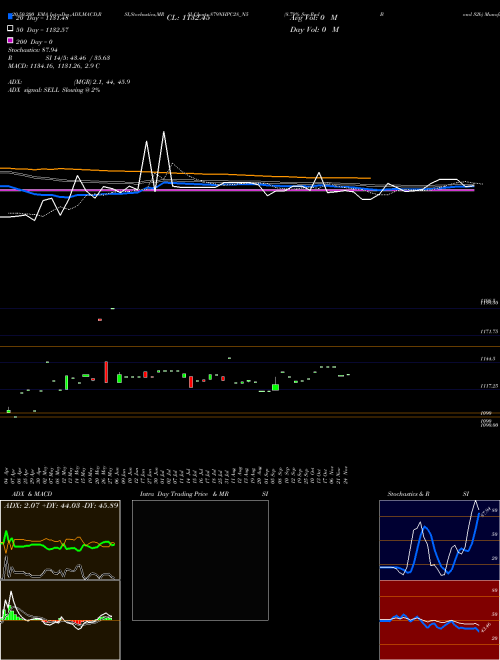Click the 'ADX & MACD' panel title
Image resolution: width=500 pixels, height=660 pixels.
pyautogui.click(x=30, y=494)
